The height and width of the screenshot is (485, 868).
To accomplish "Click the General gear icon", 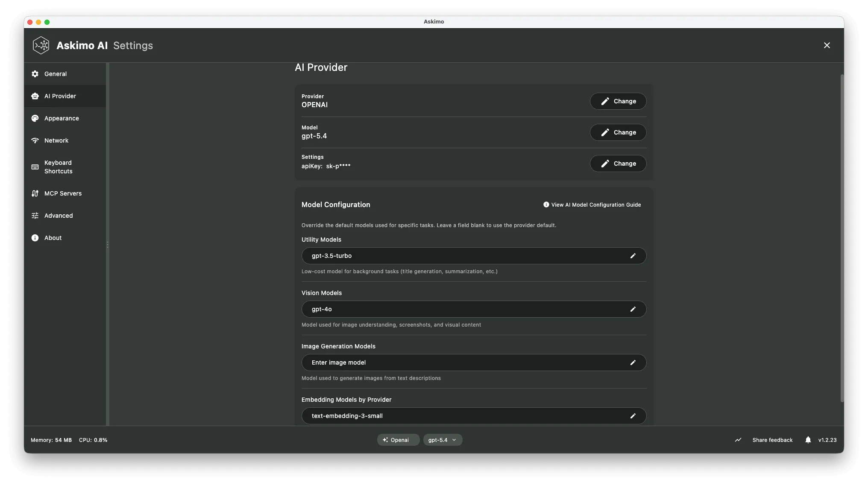I will [35, 74].
